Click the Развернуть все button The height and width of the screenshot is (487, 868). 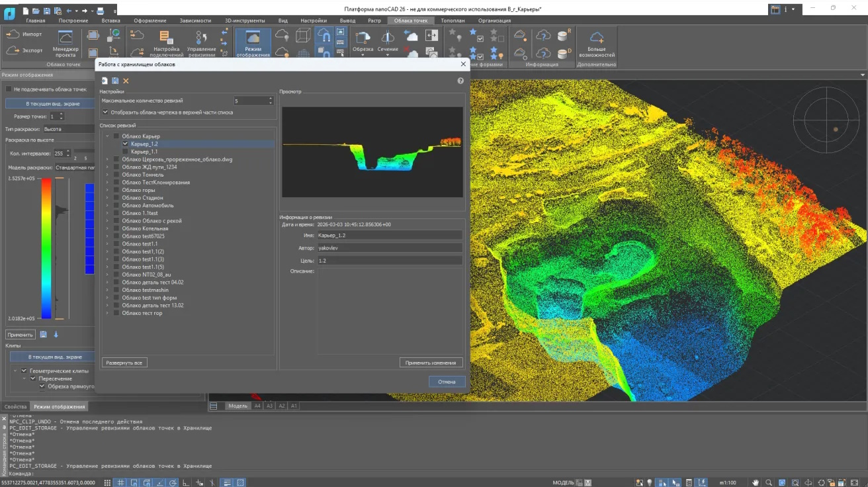[x=124, y=363]
